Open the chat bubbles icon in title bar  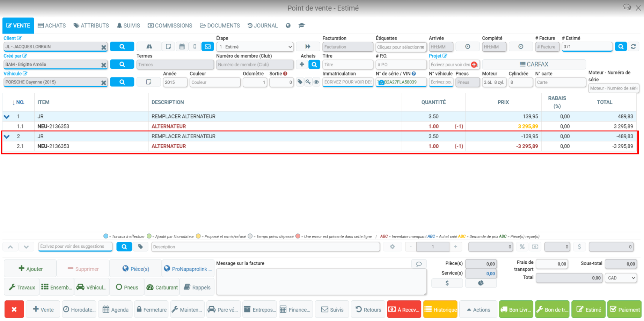click(627, 7)
